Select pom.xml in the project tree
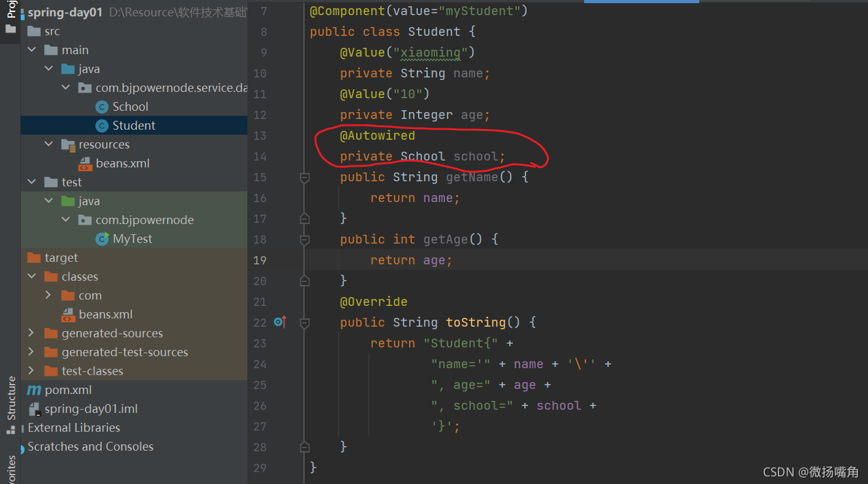Viewport: 868px width, 484px height. [68, 390]
